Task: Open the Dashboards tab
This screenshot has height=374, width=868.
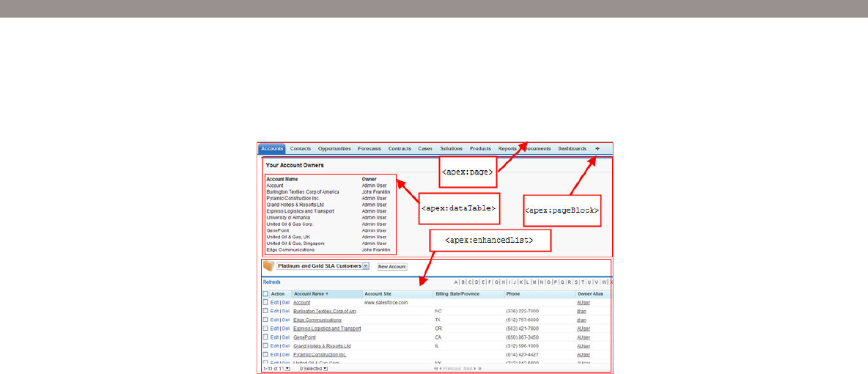Action: pos(573,148)
